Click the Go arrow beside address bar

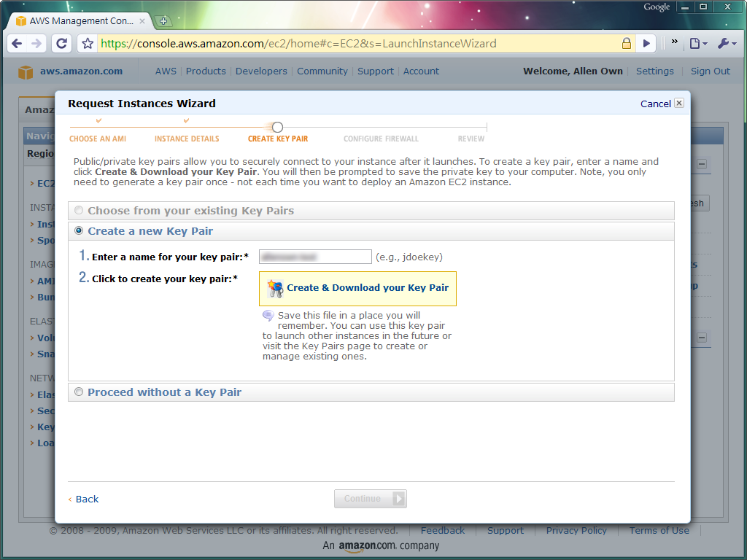[646, 44]
